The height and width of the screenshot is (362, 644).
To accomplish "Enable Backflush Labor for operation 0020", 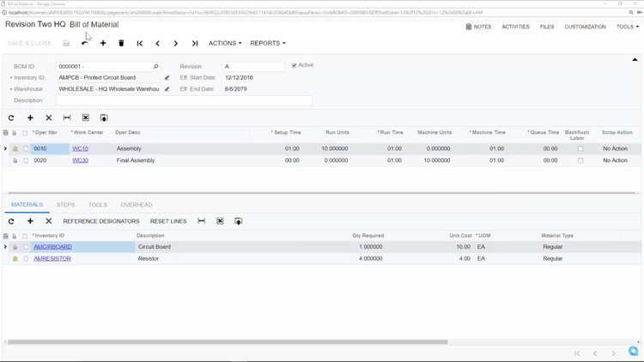I will click(x=580, y=160).
